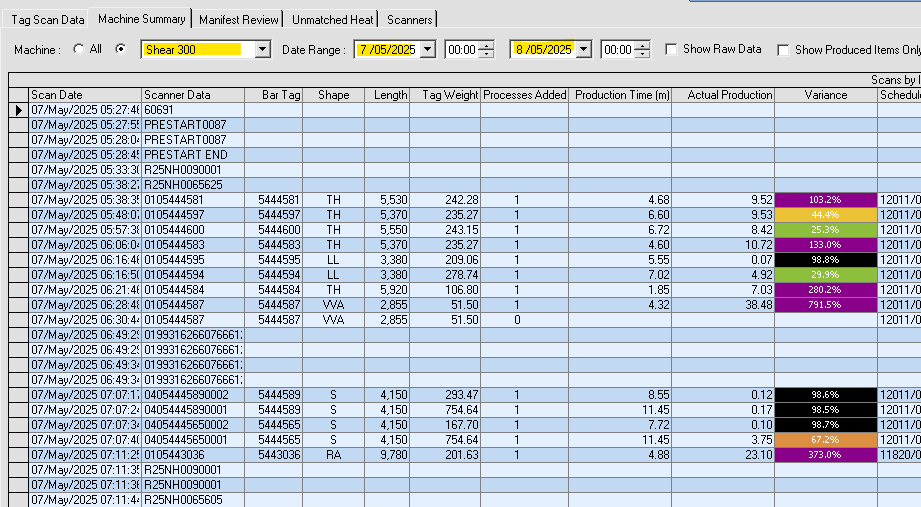The width and height of the screenshot is (921, 507).
Task: Click the green 25.3% variance cell
Action: click(x=826, y=230)
